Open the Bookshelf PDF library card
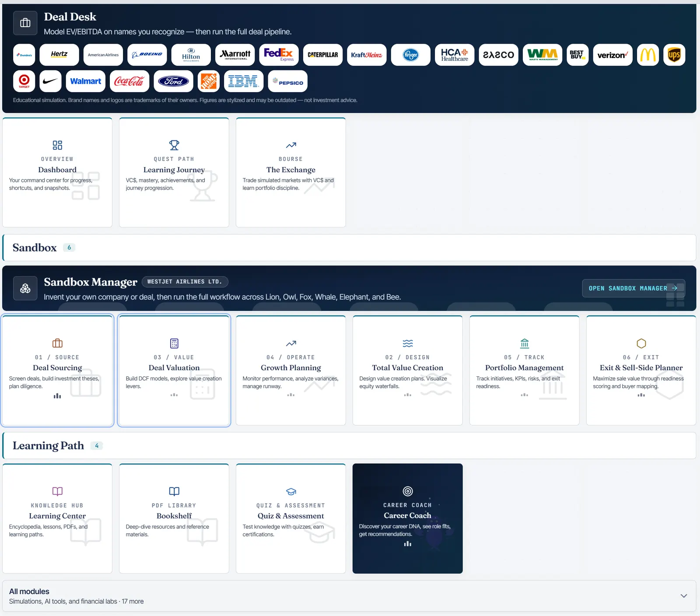Image resolution: width=700 pixels, height=616 pixels. coord(174,519)
